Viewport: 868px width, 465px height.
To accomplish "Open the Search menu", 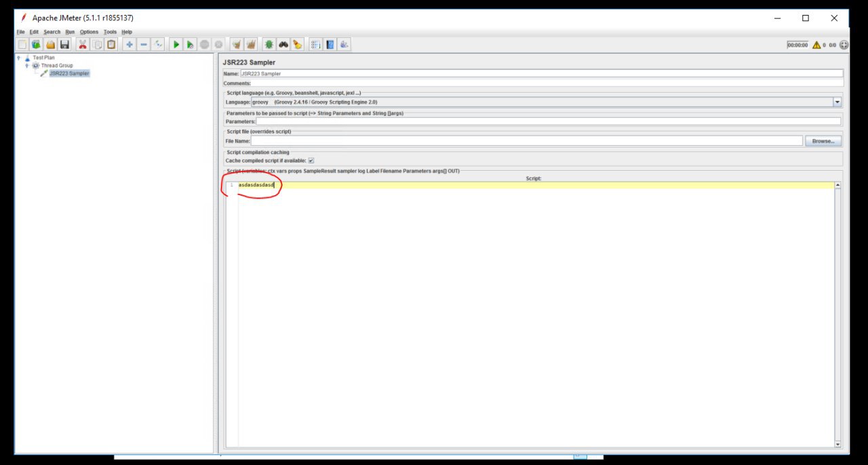I will click(52, 32).
